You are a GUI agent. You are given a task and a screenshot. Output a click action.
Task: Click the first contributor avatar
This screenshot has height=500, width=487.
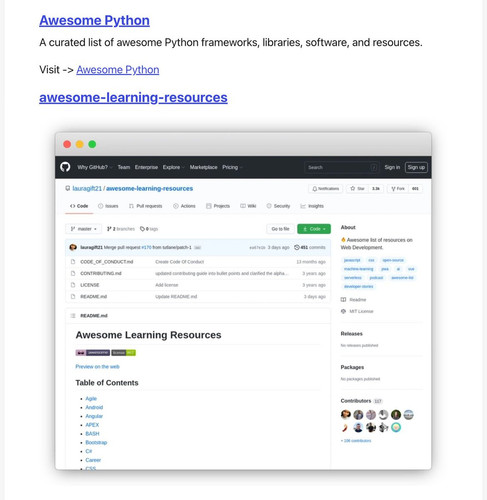[x=346, y=414]
